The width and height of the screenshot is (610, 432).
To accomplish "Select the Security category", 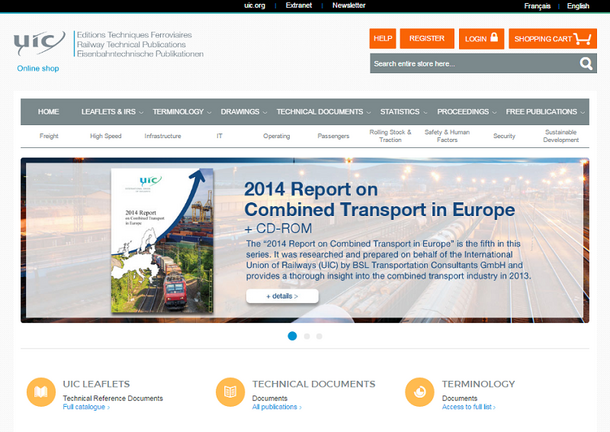I will 504,136.
